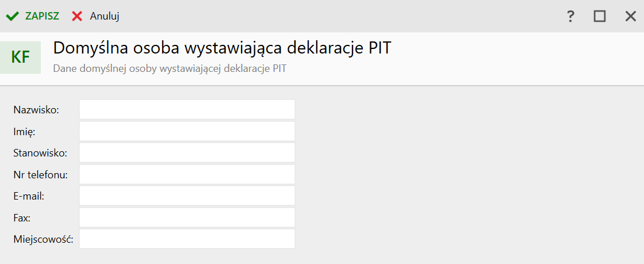
Task: Click the 'Nr telefonu:' field label
Action: [40, 174]
